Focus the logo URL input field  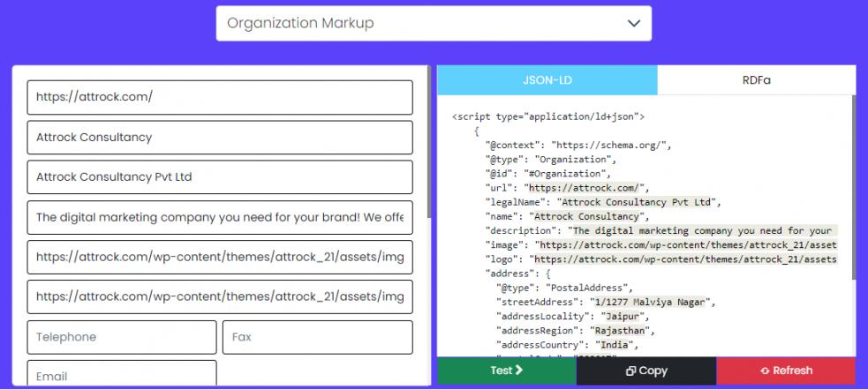tap(220, 297)
